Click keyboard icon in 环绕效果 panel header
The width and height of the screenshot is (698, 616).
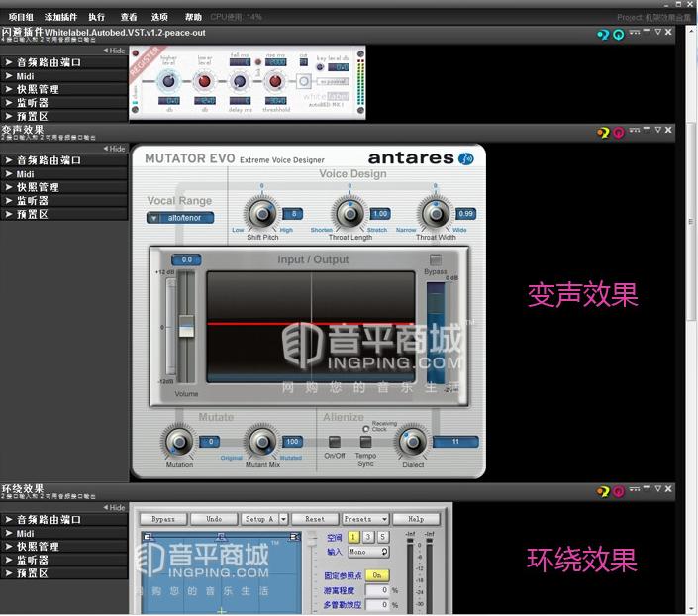coord(635,489)
